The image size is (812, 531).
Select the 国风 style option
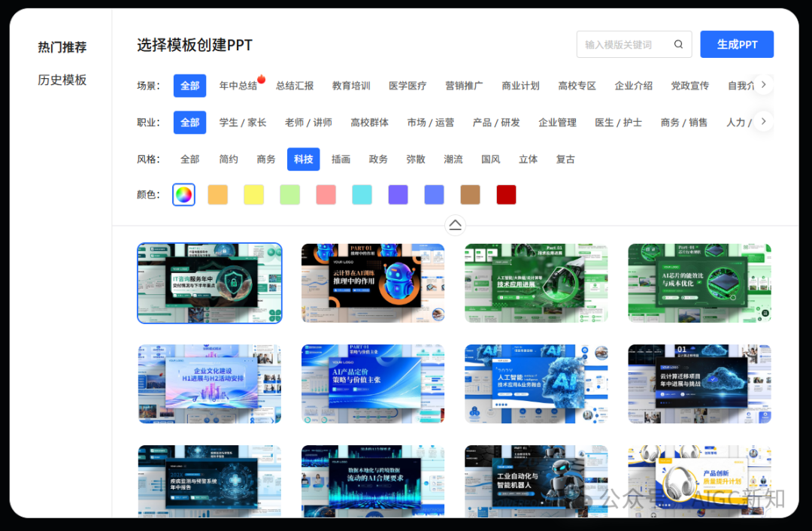(x=491, y=159)
